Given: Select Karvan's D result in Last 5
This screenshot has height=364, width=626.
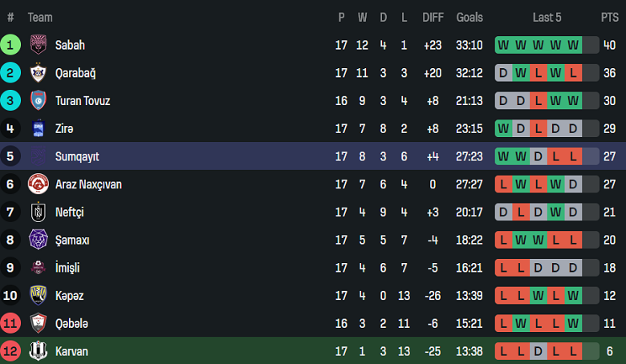Looking at the screenshot, I should tap(539, 351).
